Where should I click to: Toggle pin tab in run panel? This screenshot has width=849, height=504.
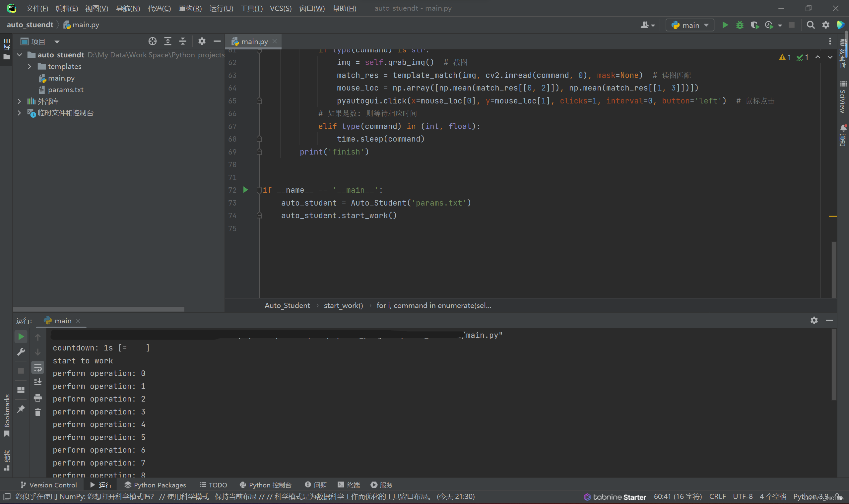[21, 409]
